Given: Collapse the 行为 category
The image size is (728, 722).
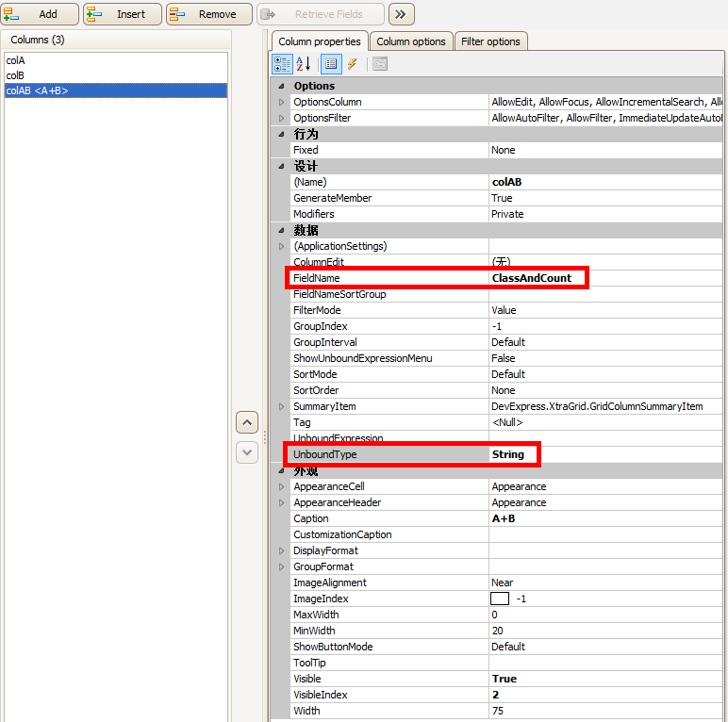Looking at the screenshot, I should [x=281, y=134].
